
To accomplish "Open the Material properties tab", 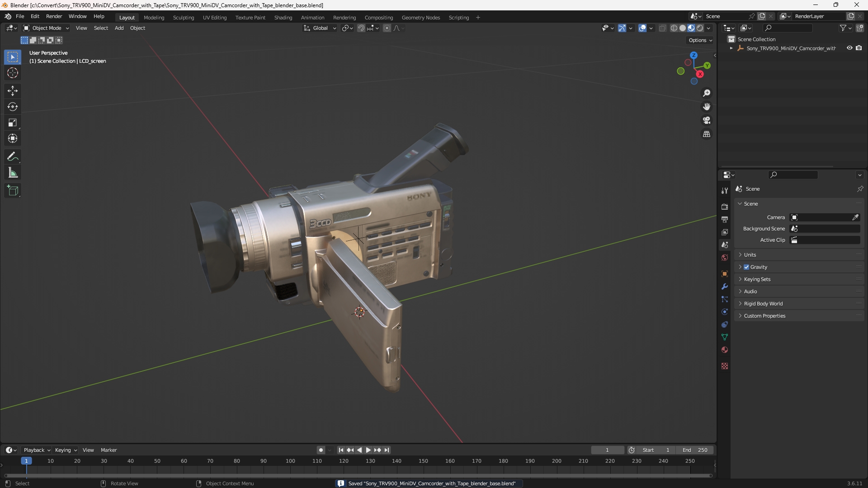I will [x=725, y=350].
